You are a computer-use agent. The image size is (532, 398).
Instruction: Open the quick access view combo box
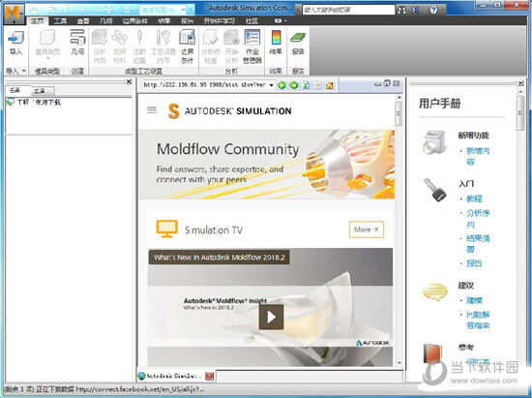163,10
